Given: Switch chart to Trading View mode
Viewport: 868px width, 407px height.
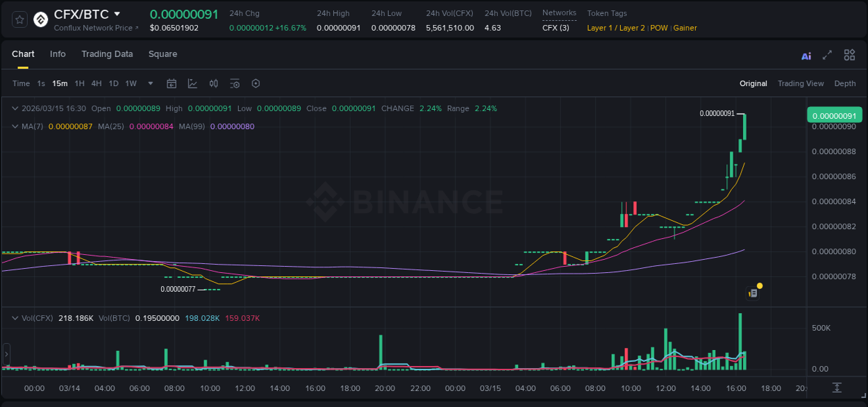Looking at the screenshot, I should pyautogui.click(x=801, y=83).
